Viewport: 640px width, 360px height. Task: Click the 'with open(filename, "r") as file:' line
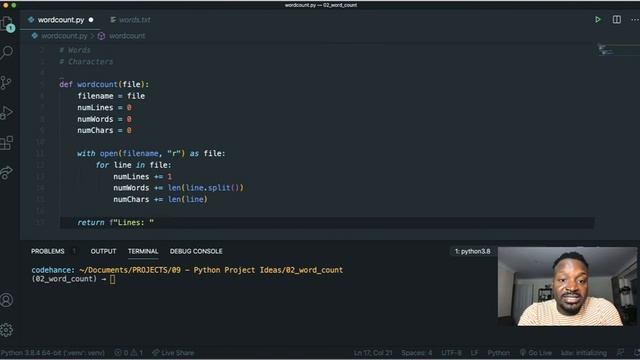(x=151, y=153)
